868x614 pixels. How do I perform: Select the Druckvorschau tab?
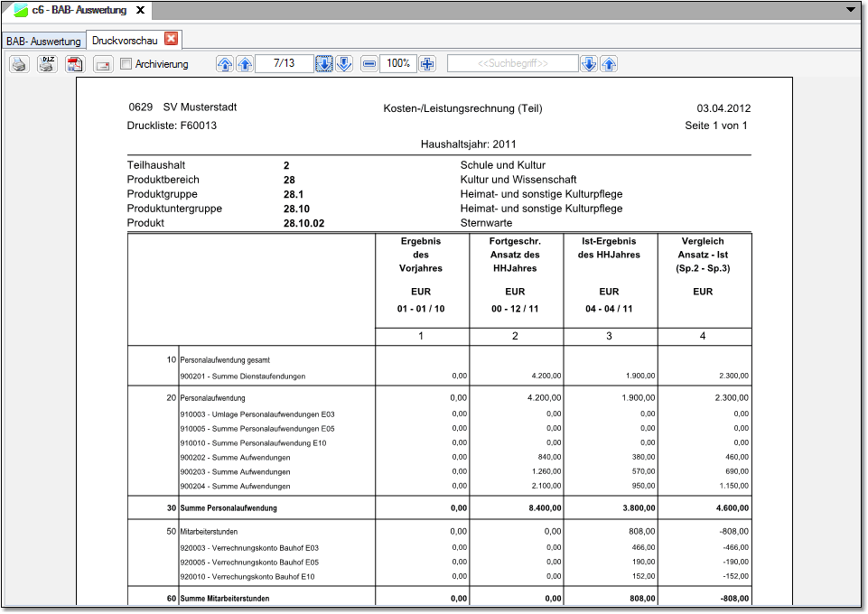pyautogui.click(x=125, y=41)
